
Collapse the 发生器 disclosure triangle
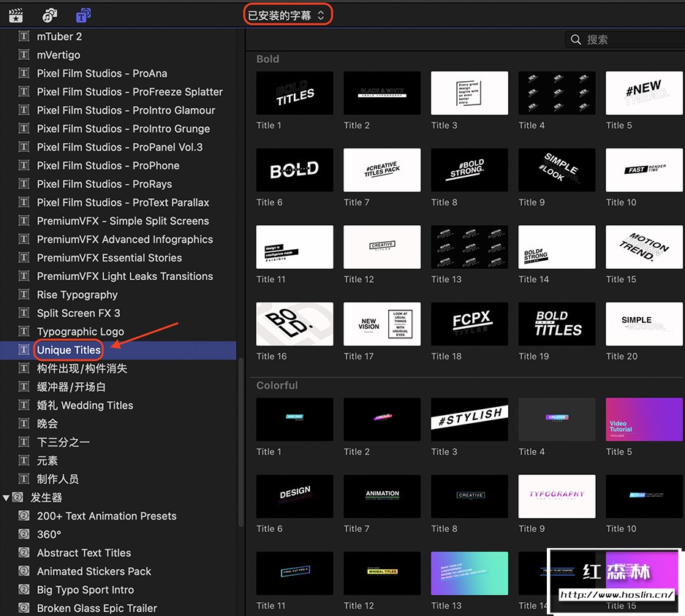pos(6,498)
